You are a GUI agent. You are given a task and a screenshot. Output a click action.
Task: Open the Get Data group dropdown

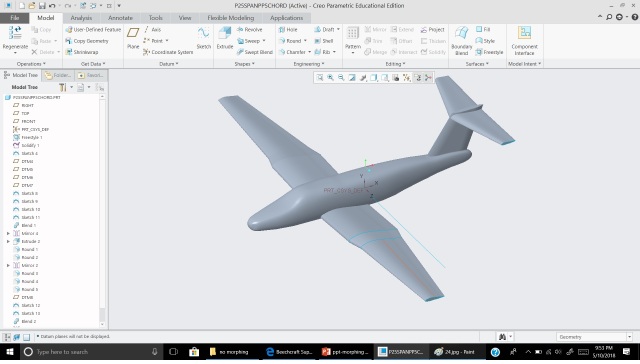point(93,64)
